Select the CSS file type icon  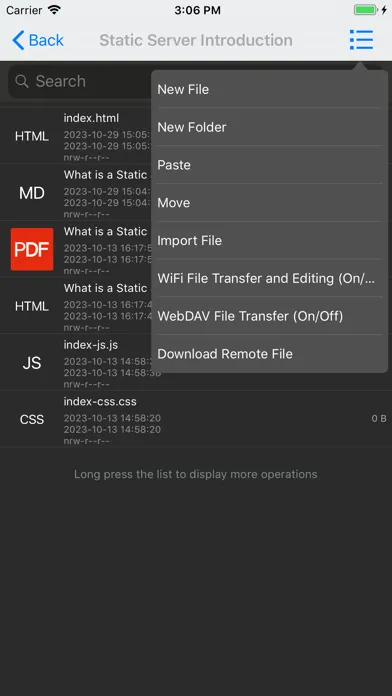click(32, 419)
